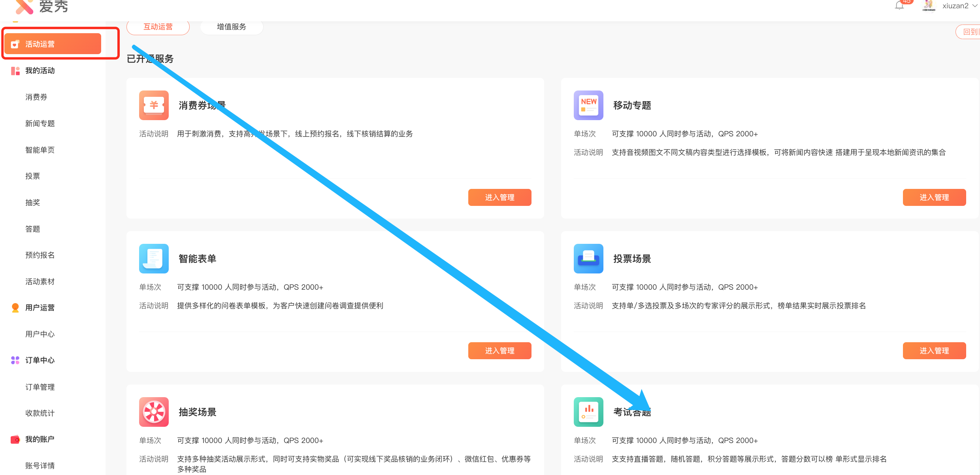Click the 考试答题 chart icon
The image size is (980, 475).
[x=588, y=412]
